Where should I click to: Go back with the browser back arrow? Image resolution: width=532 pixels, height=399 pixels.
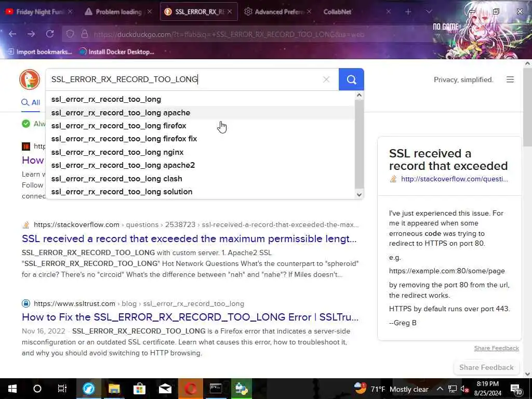tap(12, 34)
